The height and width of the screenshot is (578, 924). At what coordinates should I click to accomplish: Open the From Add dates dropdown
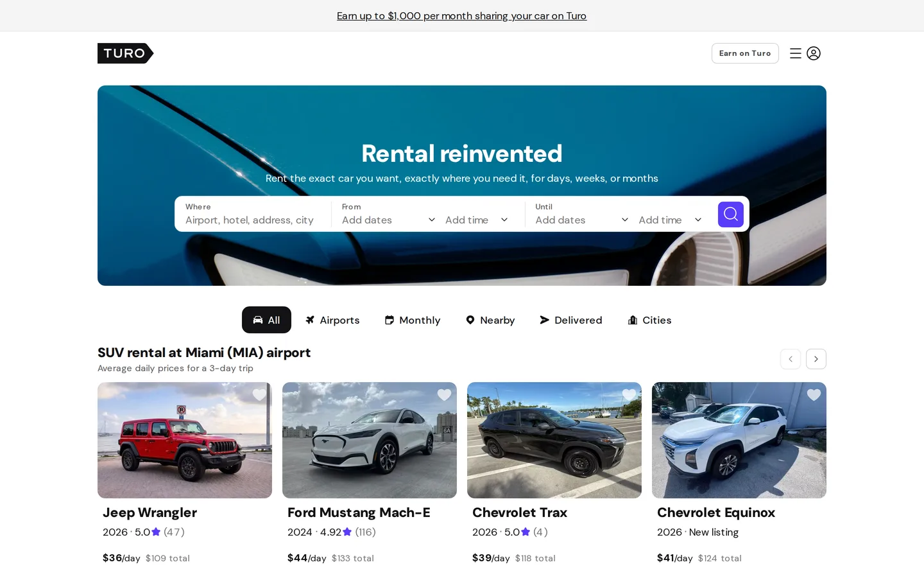click(x=388, y=220)
